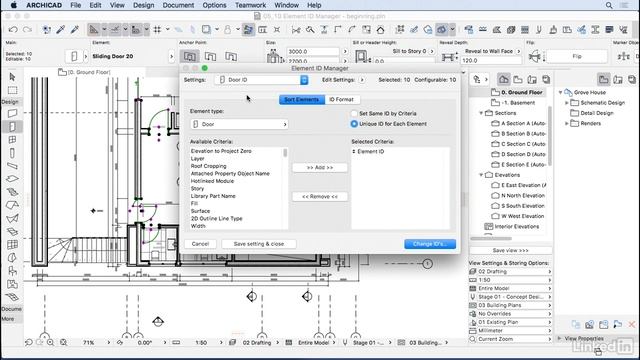The width and height of the screenshot is (640, 360).
Task: Open the Edit Settings arrow menu
Action: [362, 80]
